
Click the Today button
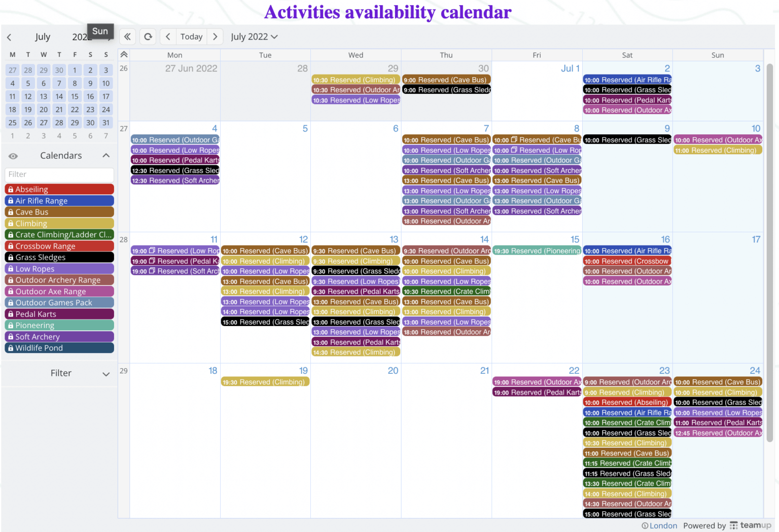[x=191, y=37]
